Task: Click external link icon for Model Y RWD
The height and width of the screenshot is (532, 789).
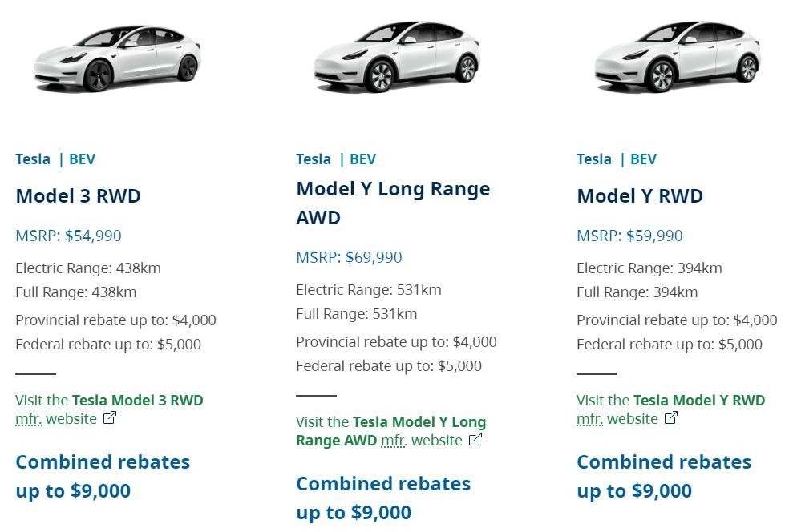Action: tap(671, 418)
